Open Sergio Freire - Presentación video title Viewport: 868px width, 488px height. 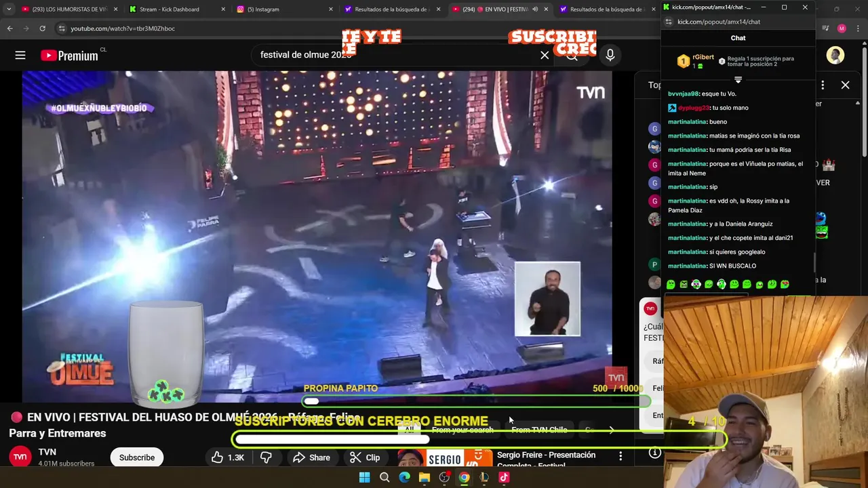click(x=546, y=459)
